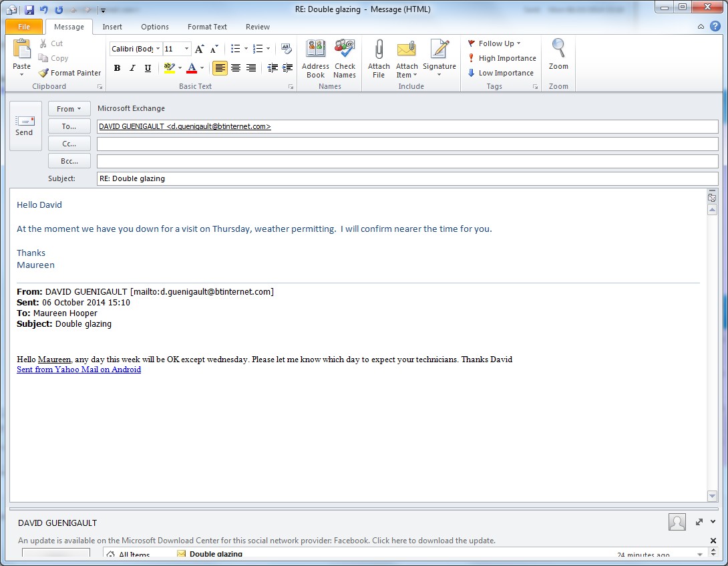Image resolution: width=728 pixels, height=566 pixels.
Task: Collapse the people pane chevron
Action: point(713,522)
